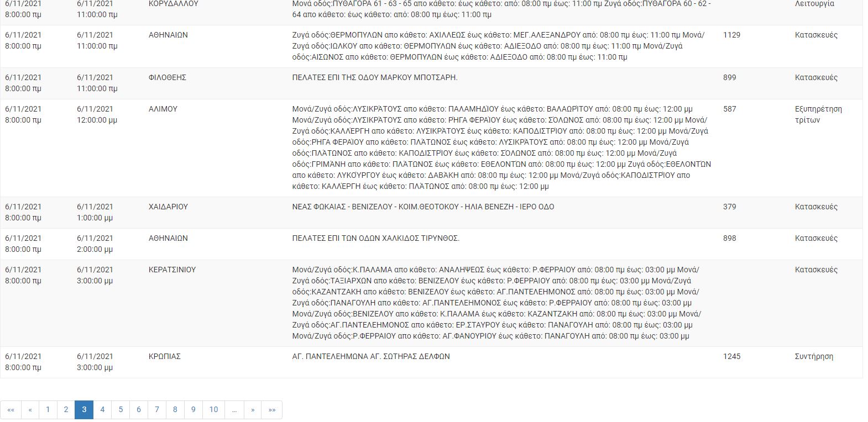Click the single « previous page button
868x422 pixels.
30,410
